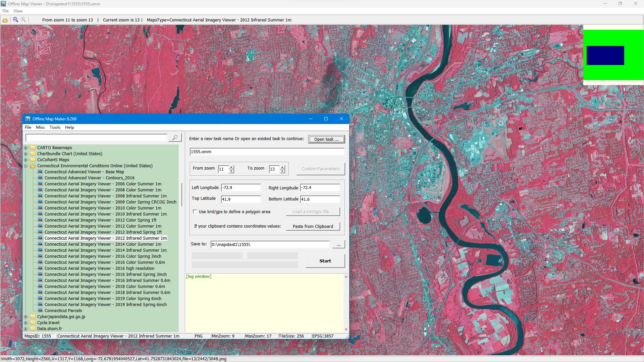The image size is (644, 362).
Task: Enable 'Use kml/gpx to define a polygon area' checkbox
Action: 195,212
